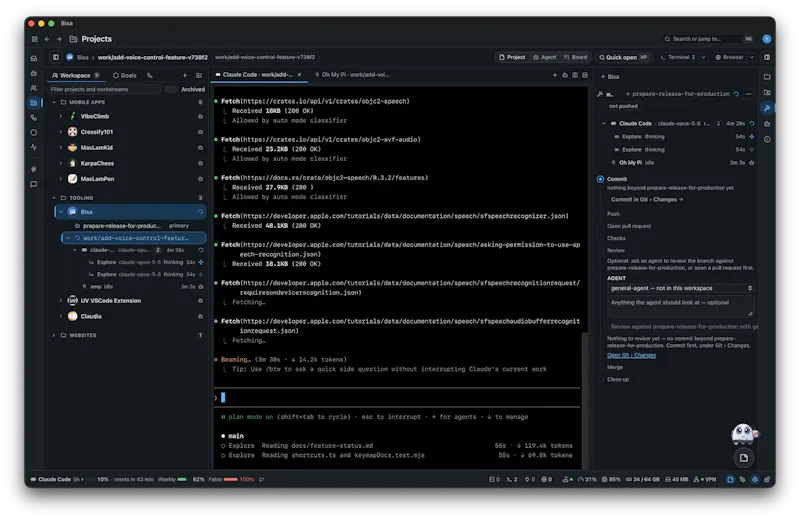Screen dimensions: 800x520
Task: Select the Clean up step radio button
Action: click(x=601, y=380)
